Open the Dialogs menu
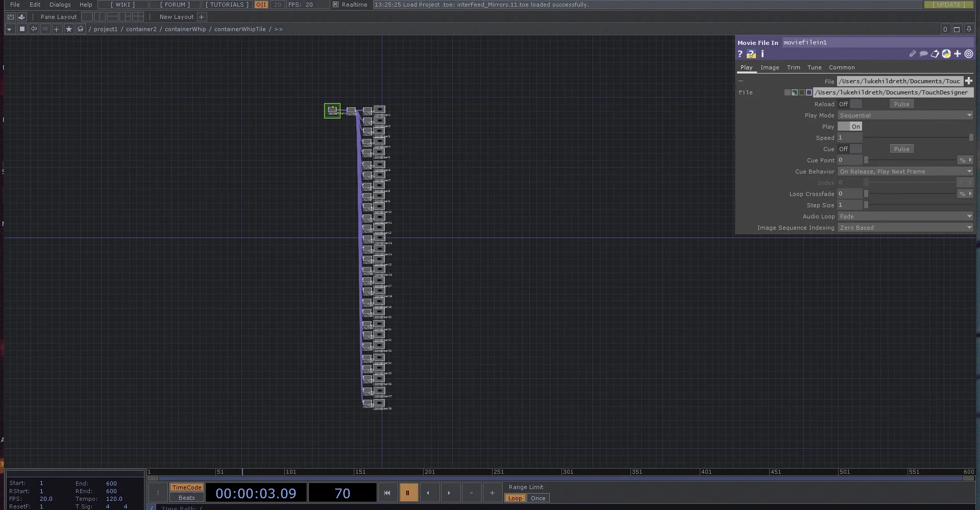Screen dimensions: 980x510 (x=60, y=5)
